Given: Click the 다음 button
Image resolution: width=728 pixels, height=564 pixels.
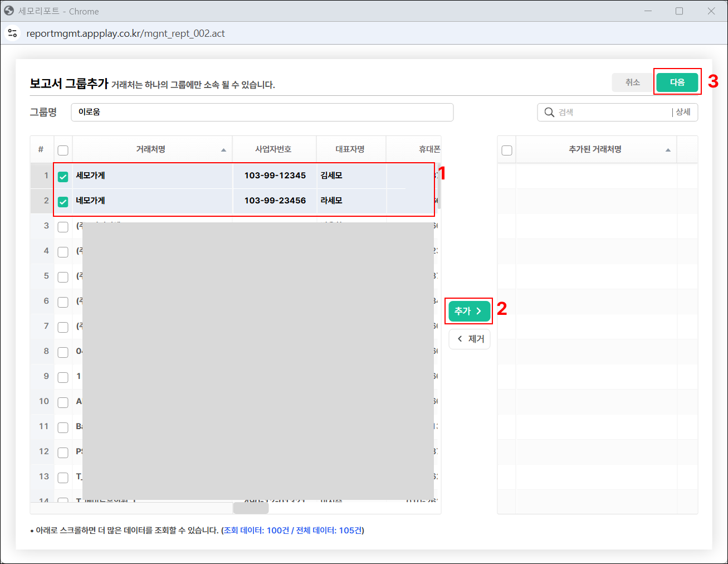Looking at the screenshot, I should click(677, 82).
